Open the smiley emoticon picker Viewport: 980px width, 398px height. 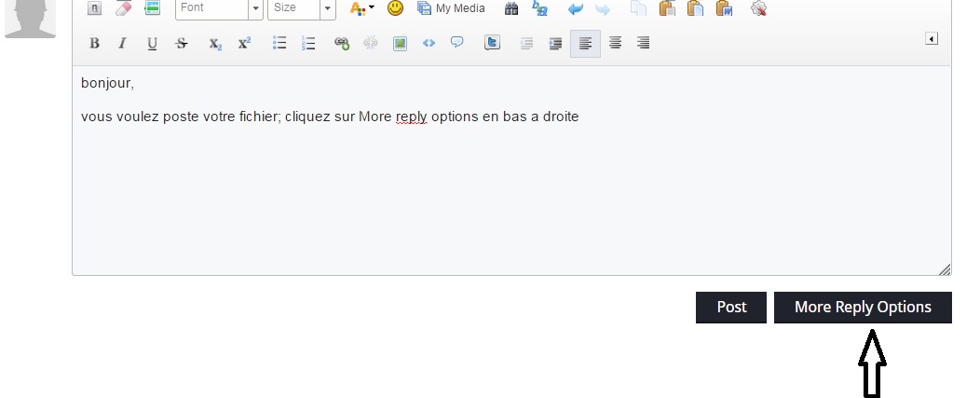tap(395, 8)
